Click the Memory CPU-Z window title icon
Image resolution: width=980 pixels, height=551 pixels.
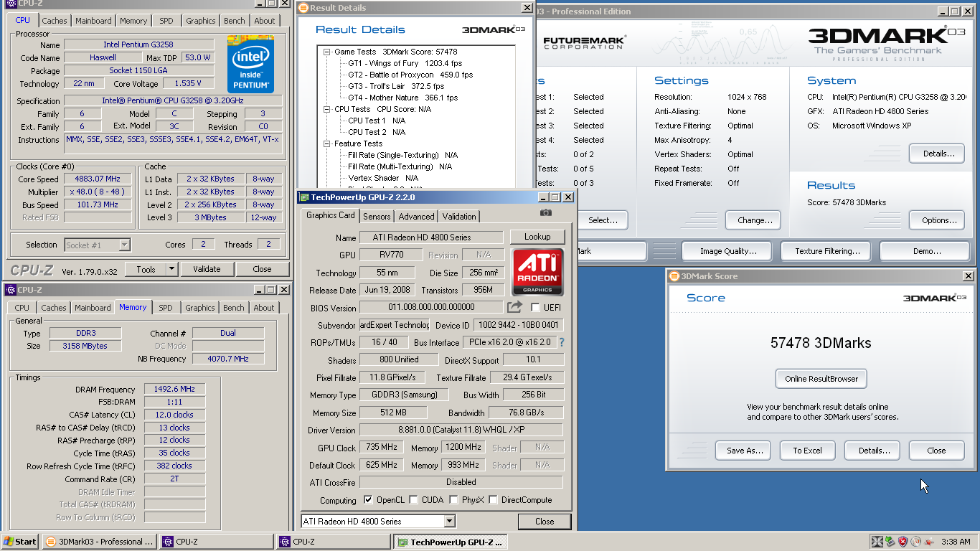coord(10,290)
